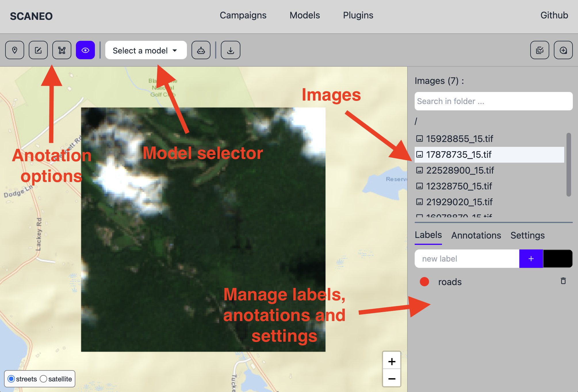Select image 17878735_15.tif
578x392 pixels.
click(489, 155)
